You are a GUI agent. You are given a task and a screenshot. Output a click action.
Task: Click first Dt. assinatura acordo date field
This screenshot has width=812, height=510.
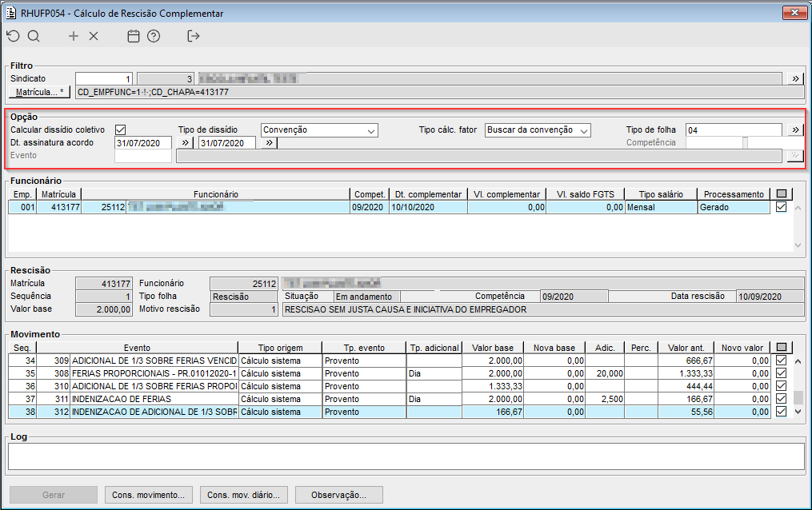pos(143,143)
